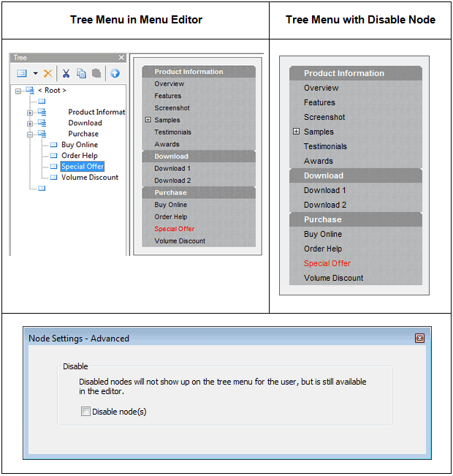Click Purchase header in editor preview menu

pyautogui.click(x=199, y=193)
